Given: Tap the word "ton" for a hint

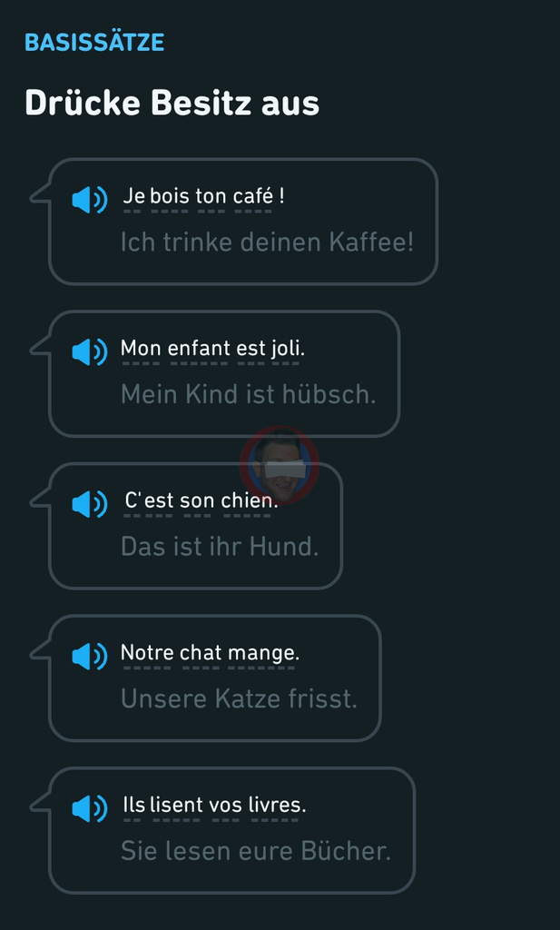Looking at the screenshot, I should [x=211, y=196].
